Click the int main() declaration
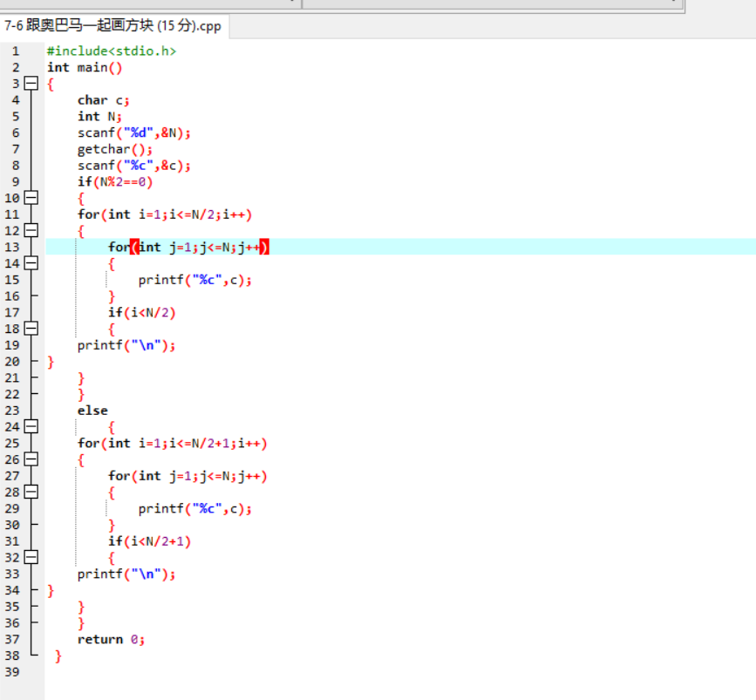This screenshot has height=700, width=756. 85,67
